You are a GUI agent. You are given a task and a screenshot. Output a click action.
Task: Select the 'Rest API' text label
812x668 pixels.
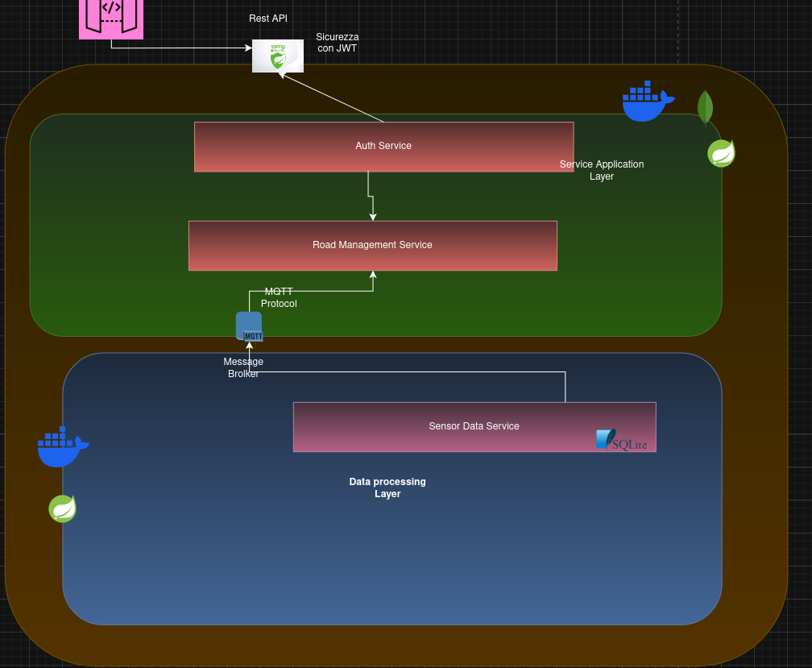[267, 18]
